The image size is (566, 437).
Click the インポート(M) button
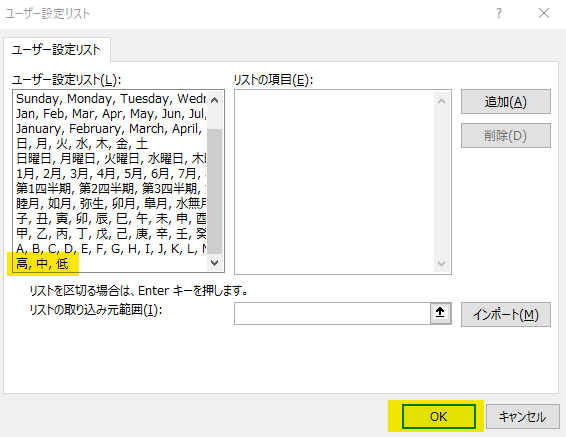[506, 315]
